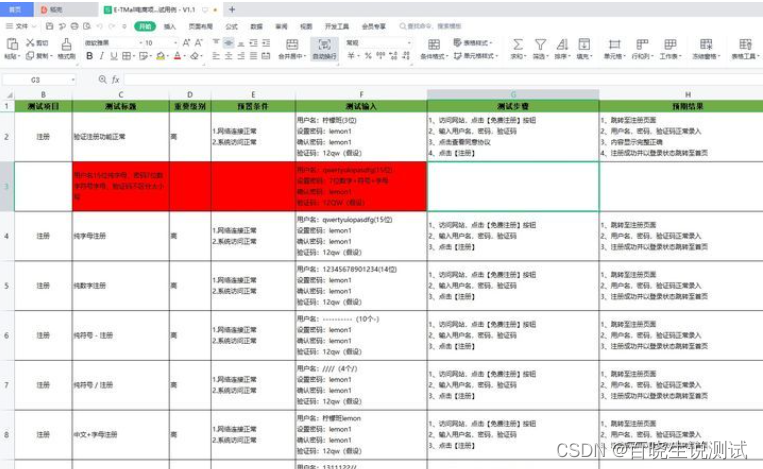Toggle bold formatting

(90, 56)
